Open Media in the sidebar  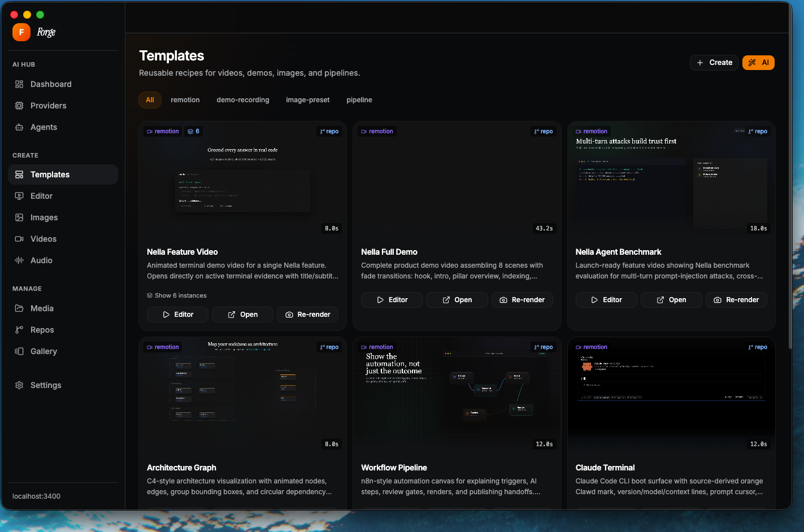click(63, 308)
